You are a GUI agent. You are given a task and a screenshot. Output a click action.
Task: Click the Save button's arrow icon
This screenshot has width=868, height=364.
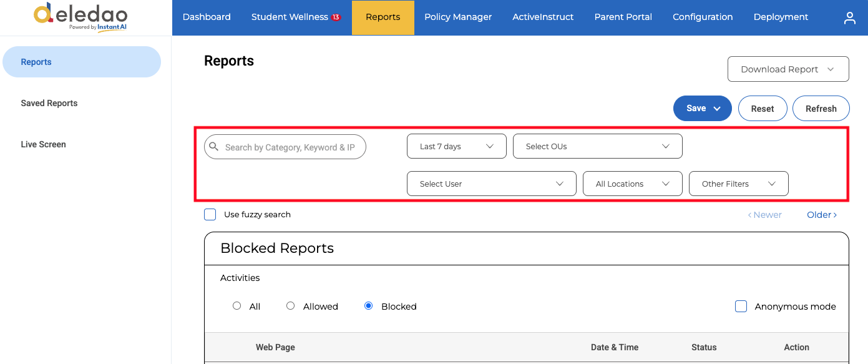(717, 109)
